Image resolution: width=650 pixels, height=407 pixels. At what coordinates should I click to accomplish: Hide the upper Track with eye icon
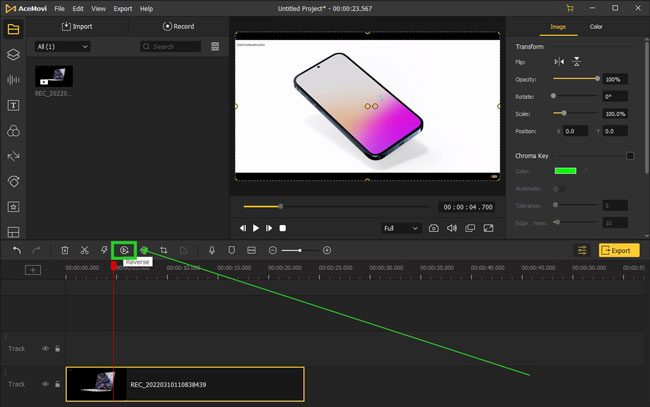click(46, 349)
